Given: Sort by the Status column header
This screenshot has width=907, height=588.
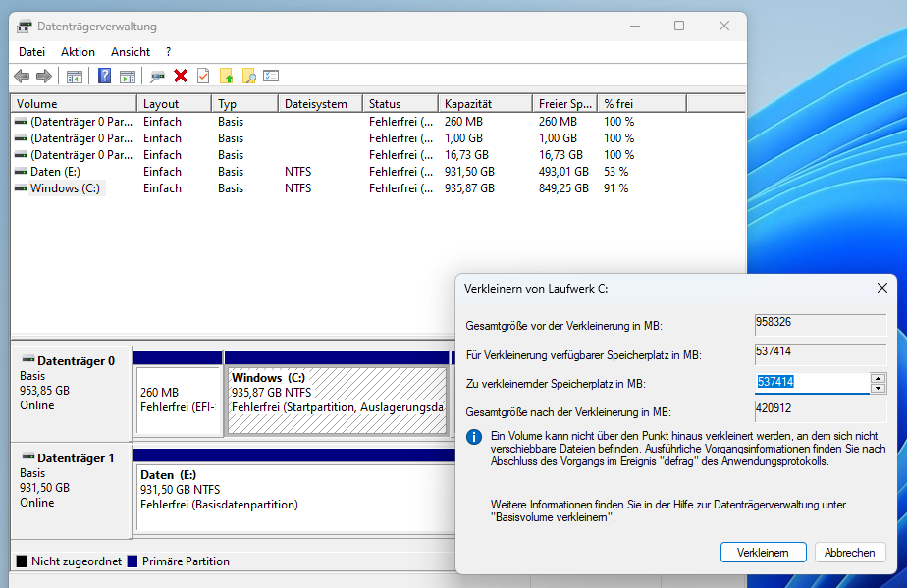Looking at the screenshot, I should [400, 104].
